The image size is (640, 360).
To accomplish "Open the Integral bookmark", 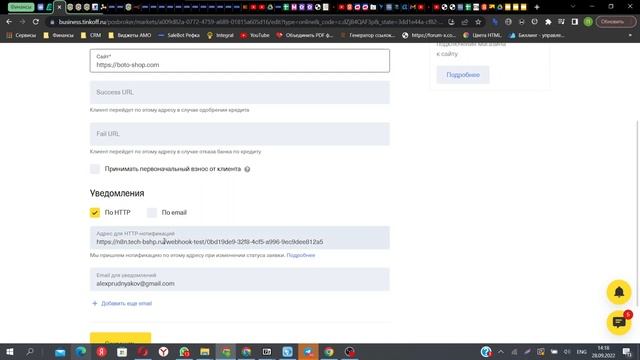I will click(x=220, y=36).
